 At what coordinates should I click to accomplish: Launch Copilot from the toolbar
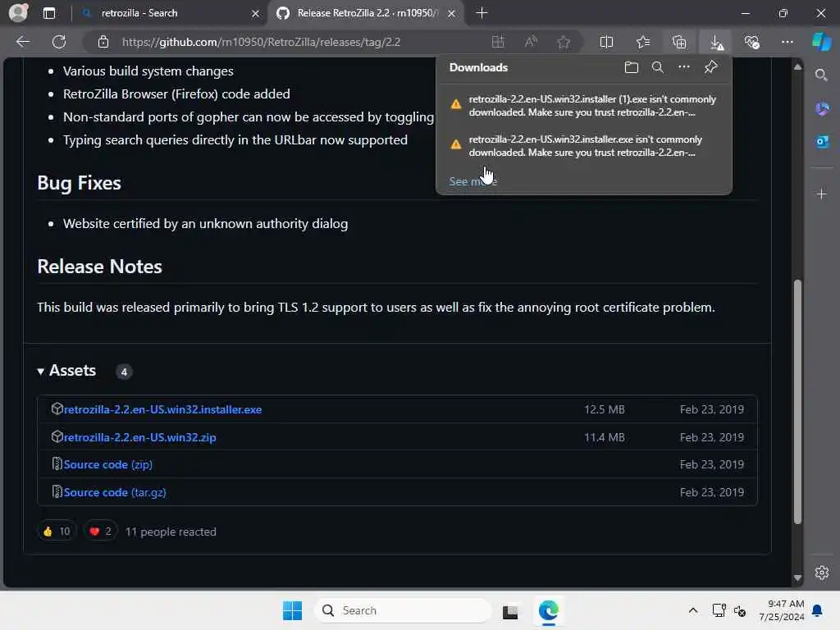pos(822,42)
